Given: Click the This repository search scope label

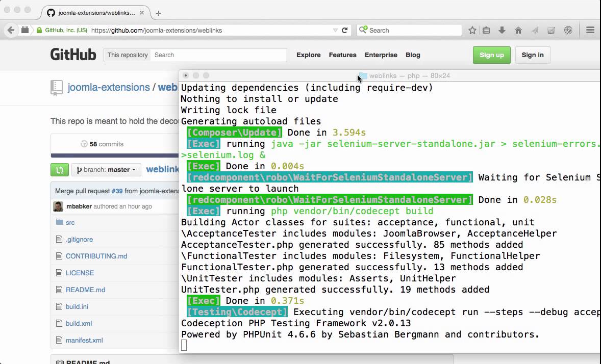Looking at the screenshot, I should (x=128, y=55).
